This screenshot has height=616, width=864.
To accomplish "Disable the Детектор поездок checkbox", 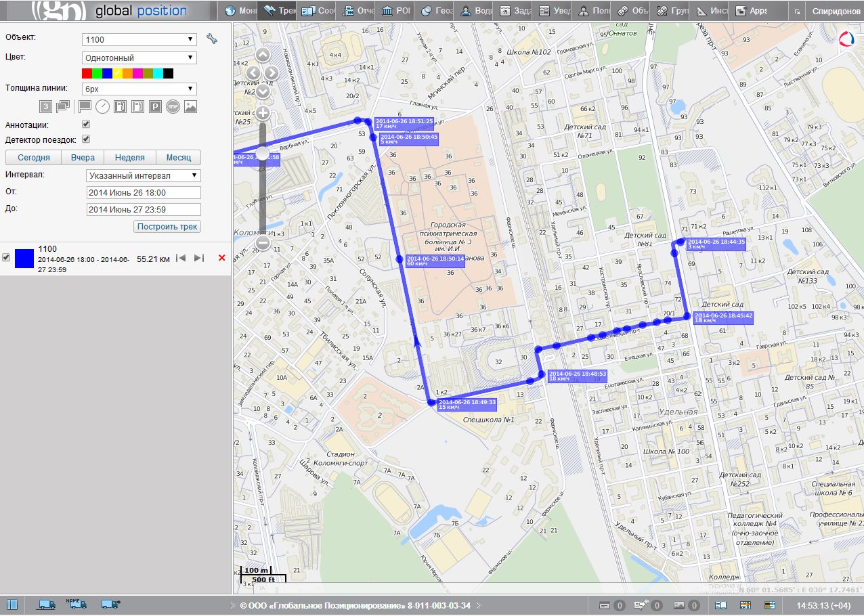I will point(86,139).
